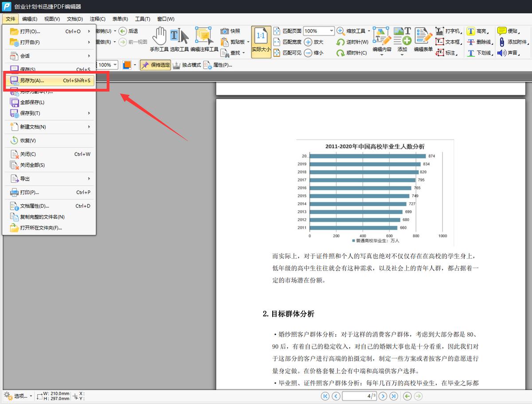Open the 注释(C) menu
The height and width of the screenshot is (404, 532).
click(x=97, y=19)
